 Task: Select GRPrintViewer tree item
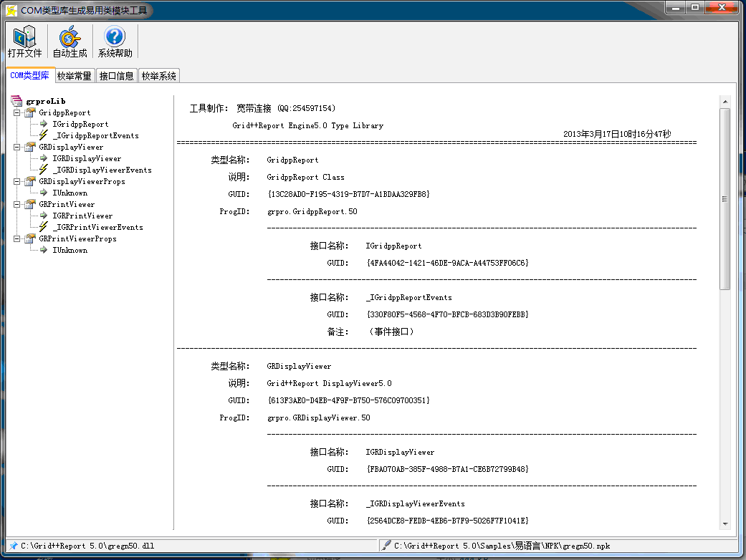pos(67,204)
